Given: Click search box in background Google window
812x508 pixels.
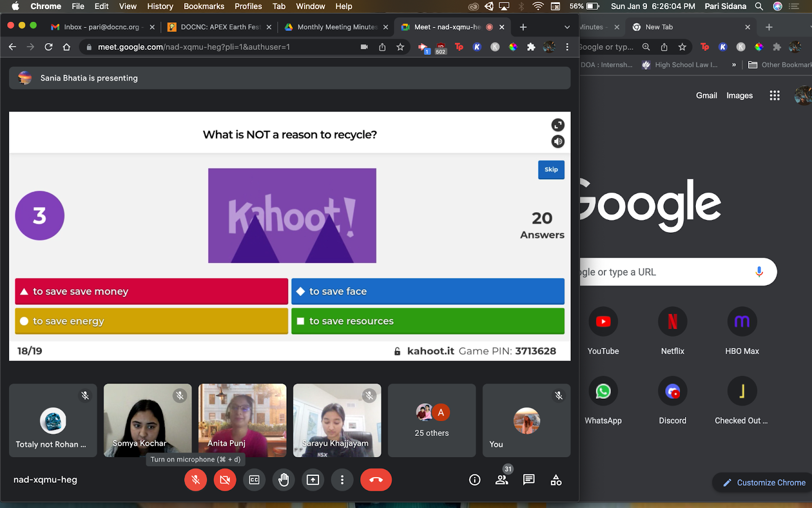Looking at the screenshot, I should [x=678, y=272].
